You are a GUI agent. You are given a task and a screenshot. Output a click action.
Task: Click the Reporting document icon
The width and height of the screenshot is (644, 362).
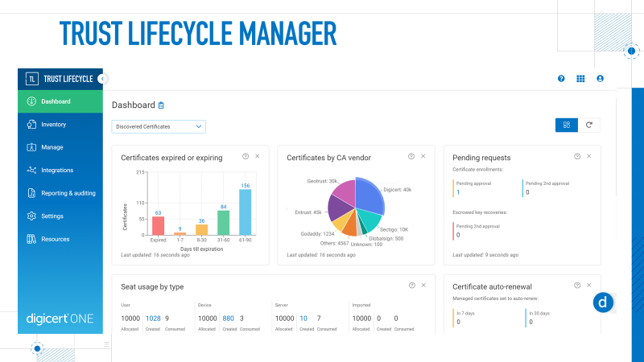point(31,193)
